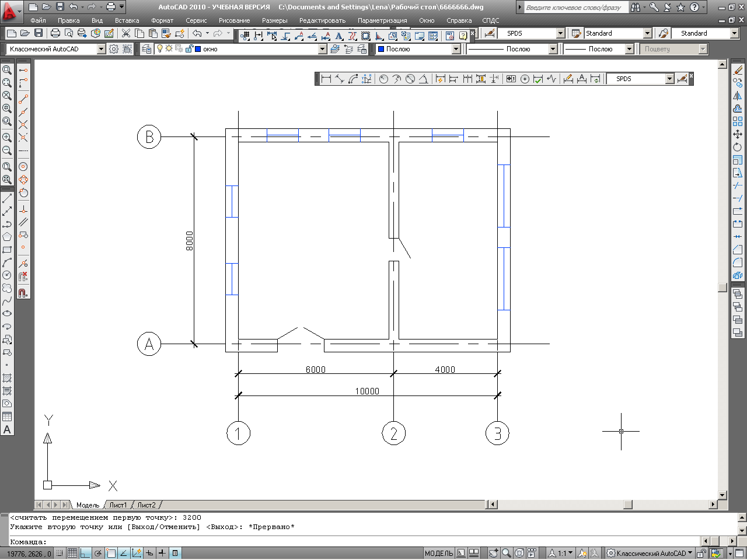Select the Line tool in Draw toolbar

click(7, 198)
